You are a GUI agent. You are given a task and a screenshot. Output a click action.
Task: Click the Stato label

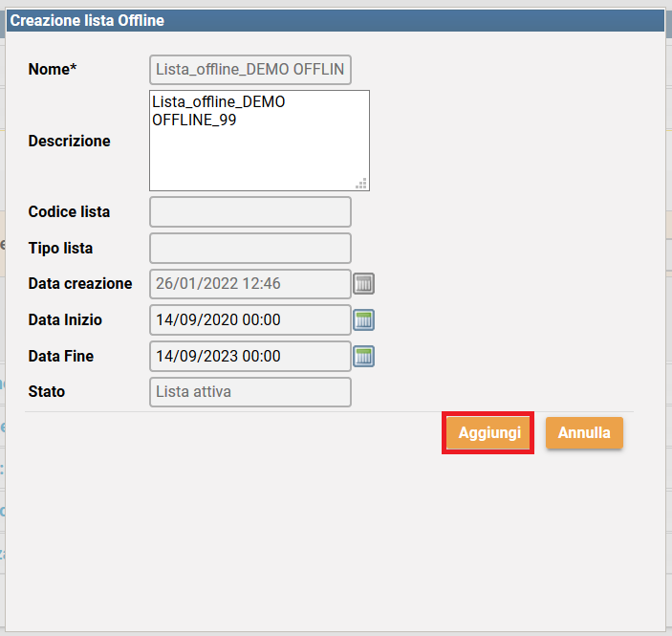pyautogui.click(x=47, y=392)
